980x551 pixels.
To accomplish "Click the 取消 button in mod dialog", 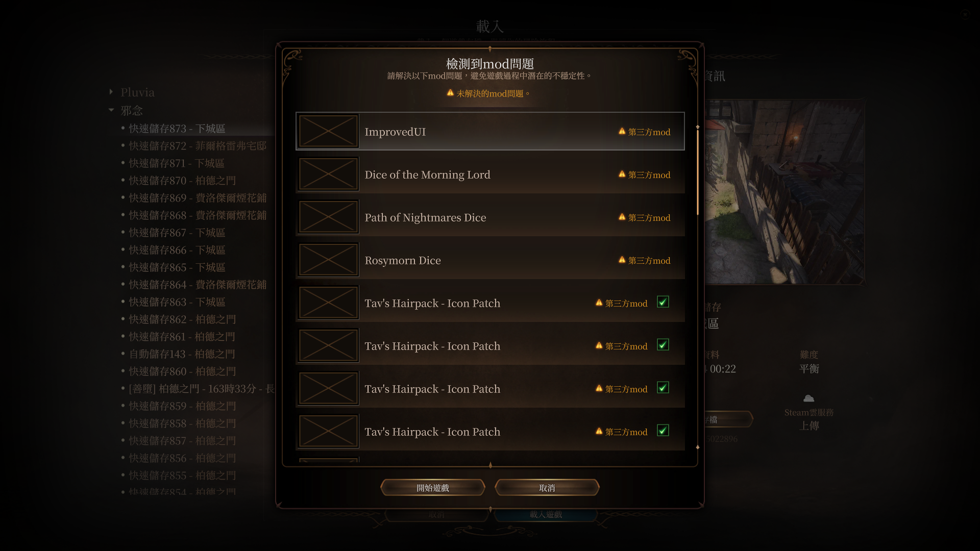I will (547, 488).
